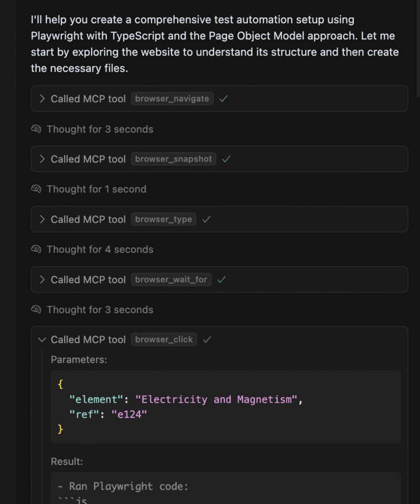Viewport: 420px width, 504px height.
Task: Collapse the browser_click tool call chevron
Action: [x=42, y=340]
